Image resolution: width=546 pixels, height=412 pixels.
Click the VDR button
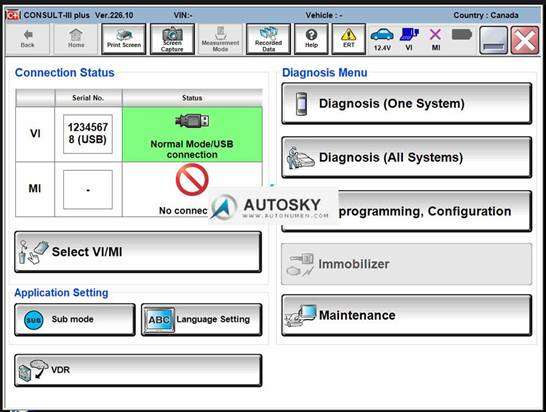[x=138, y=370]
